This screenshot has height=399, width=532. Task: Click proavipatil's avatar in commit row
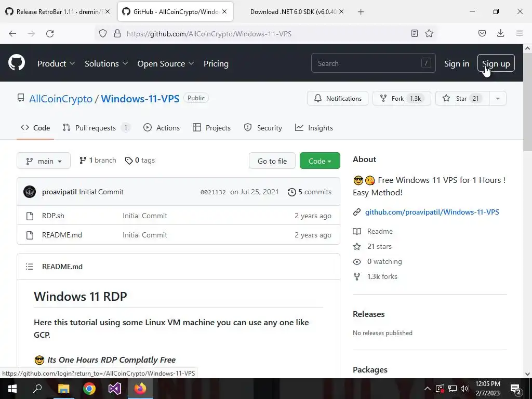click(x=30, y=192)
